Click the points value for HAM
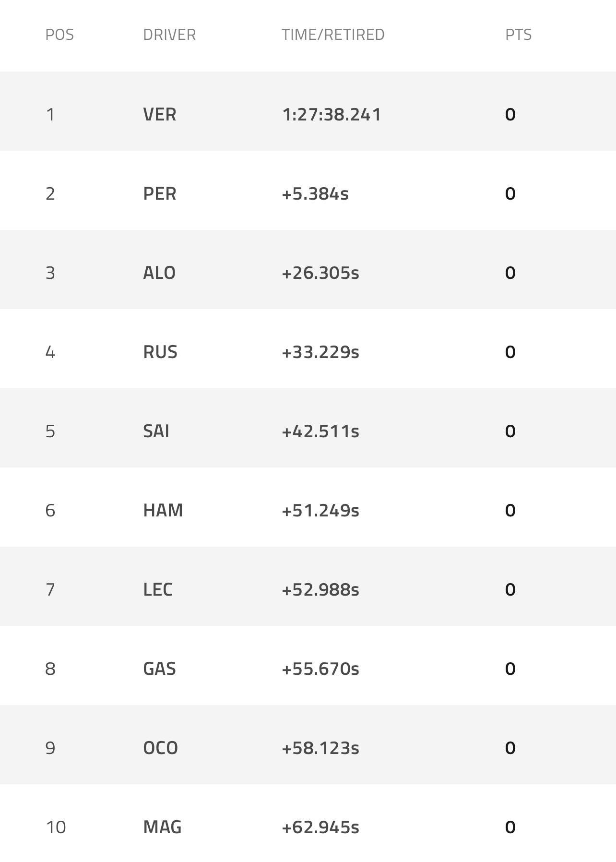This screenshot has width=616, height=862. tap(510, 510)
